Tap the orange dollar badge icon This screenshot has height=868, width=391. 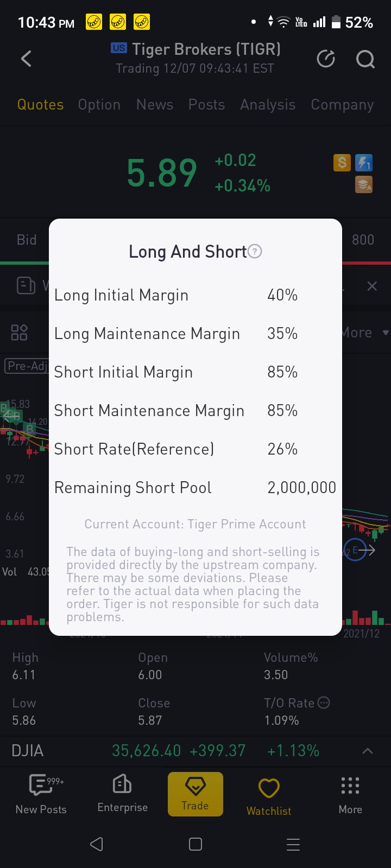pos(342,162)
